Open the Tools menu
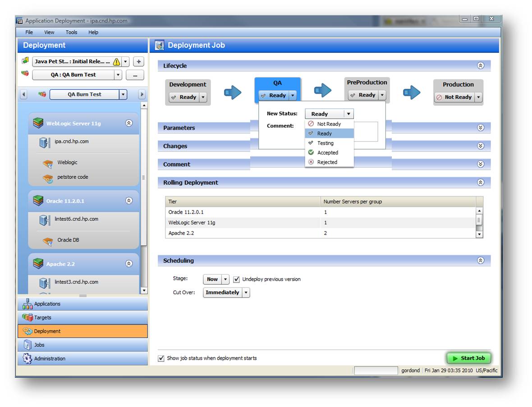This screenshot has width=532, height=407. click(x=71, y=32)
